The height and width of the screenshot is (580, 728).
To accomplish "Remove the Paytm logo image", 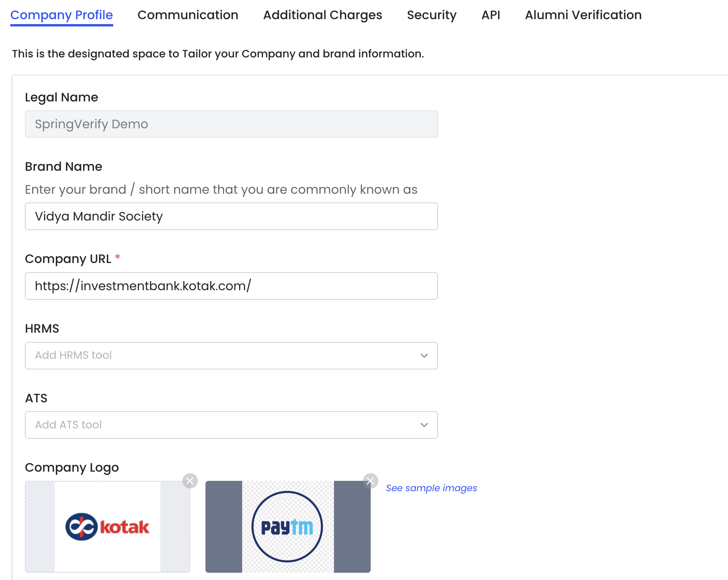I will 370,481.
